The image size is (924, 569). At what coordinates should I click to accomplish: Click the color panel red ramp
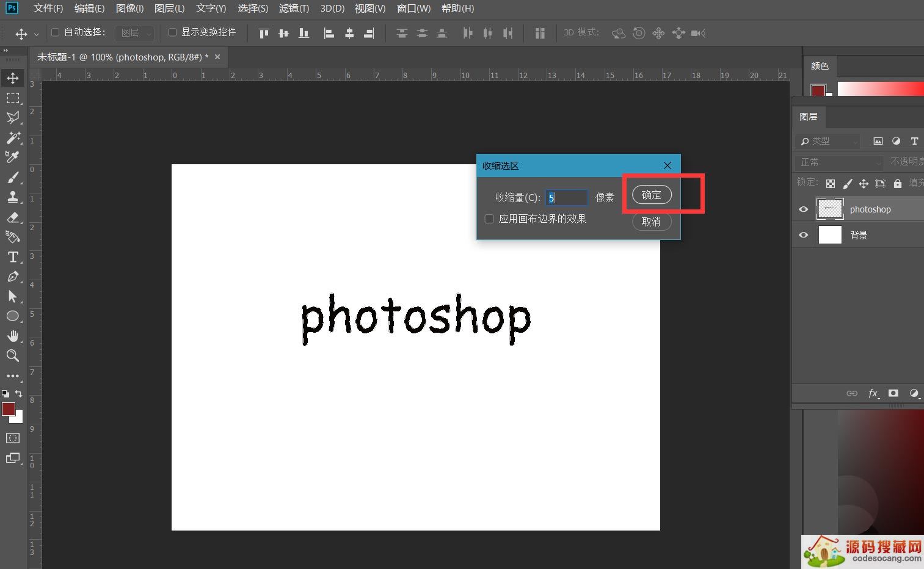[881, 89]
